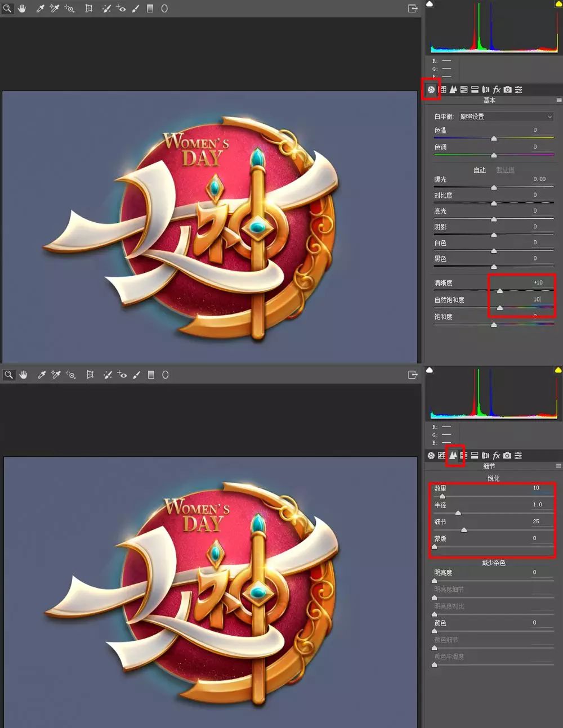Switch to the 基本 (Basic) tab
Image resolution: width=563 pixels, height=728 pixels.
431,89
